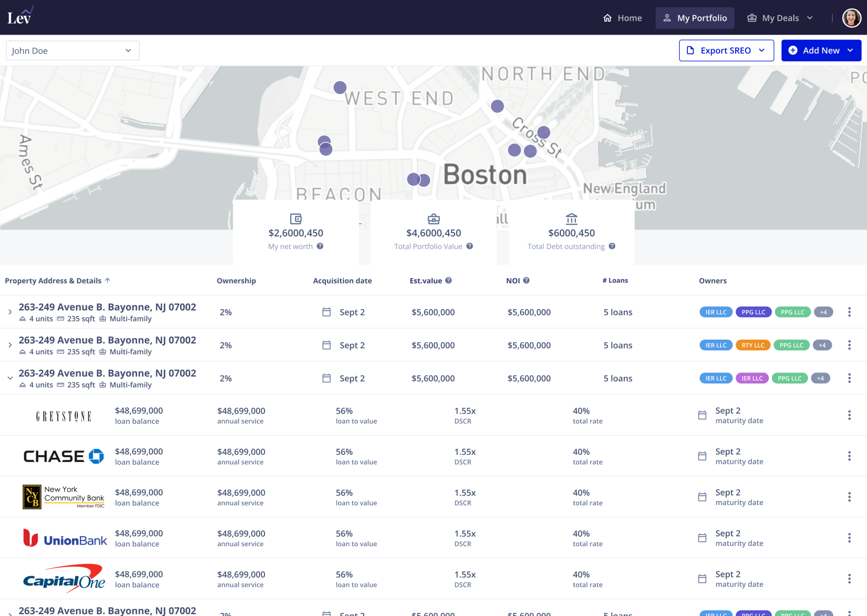Image resolution: width=867 pixels, height=616 pixels.
Task: Click the map marker near West End
Action: tap(340, 88)
